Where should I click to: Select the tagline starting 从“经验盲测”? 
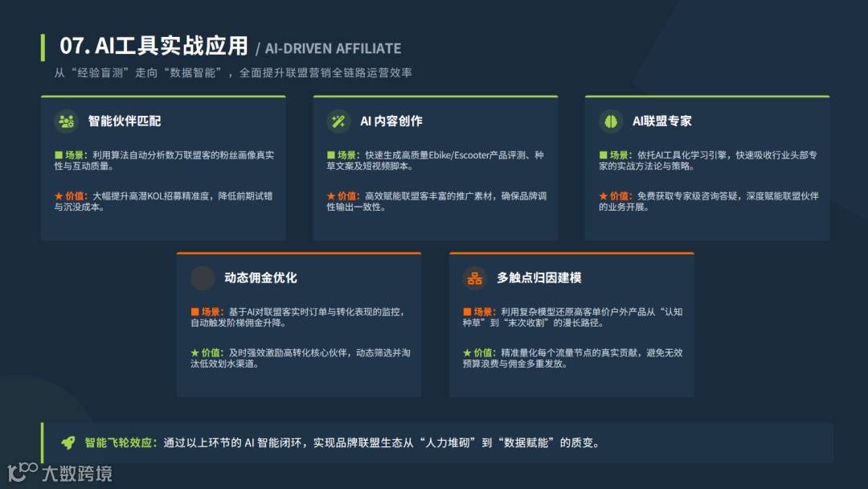pos(233,73)
